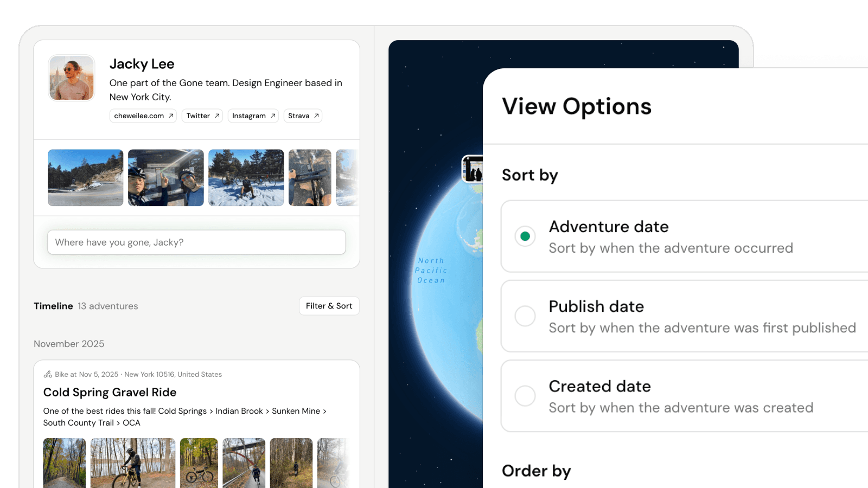
Task: Open the cyclist by the lake photo
Action: 133,463
